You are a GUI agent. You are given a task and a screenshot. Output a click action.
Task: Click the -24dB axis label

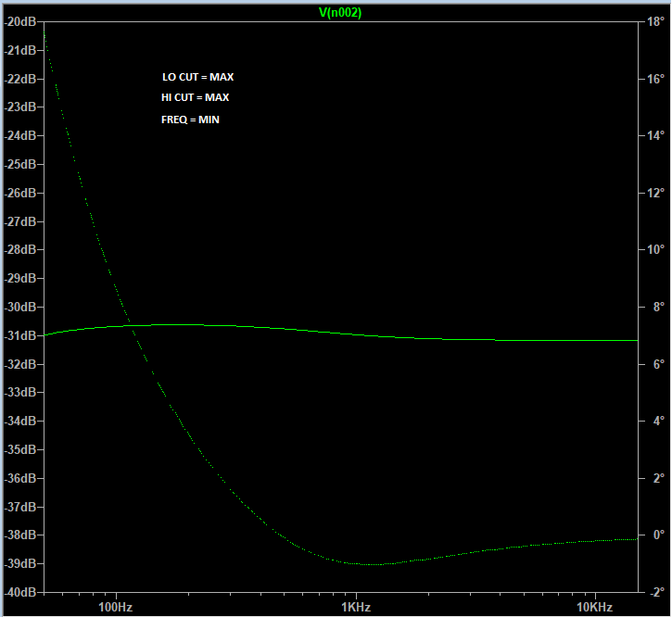click(x=19, y=136)
